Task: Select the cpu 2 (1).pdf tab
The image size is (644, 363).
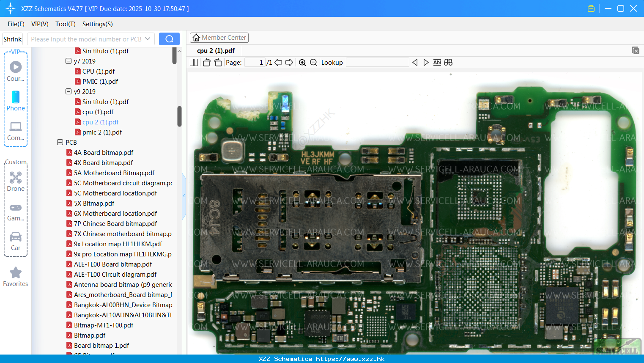Action: coord(216,51)
